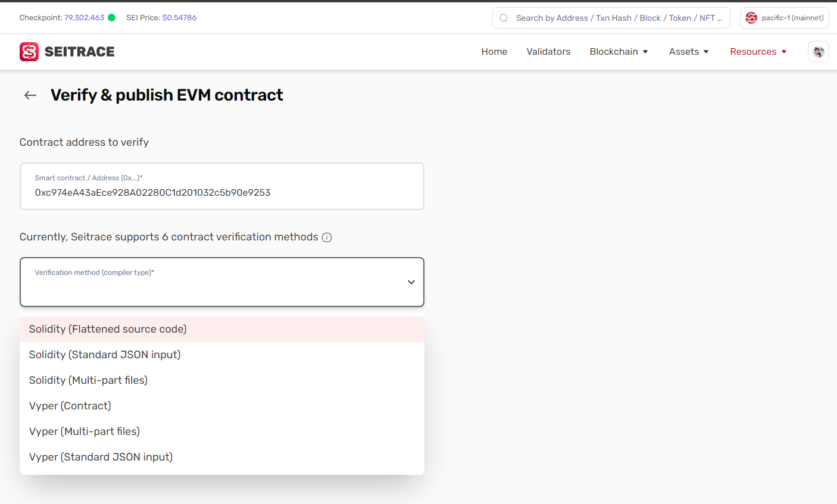Expand the Resources dropdown
Viewport: 837px width, 504px height.
(757, 52)
